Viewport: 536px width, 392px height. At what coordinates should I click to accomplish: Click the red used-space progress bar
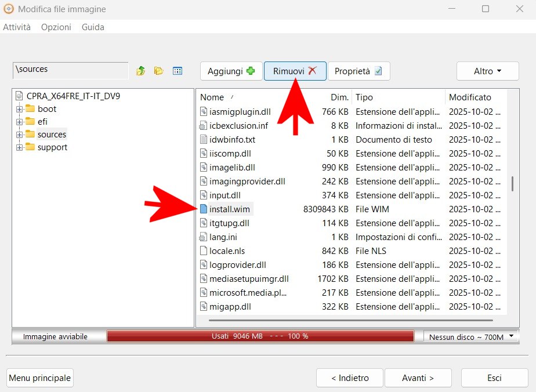(x=260, y=336)
